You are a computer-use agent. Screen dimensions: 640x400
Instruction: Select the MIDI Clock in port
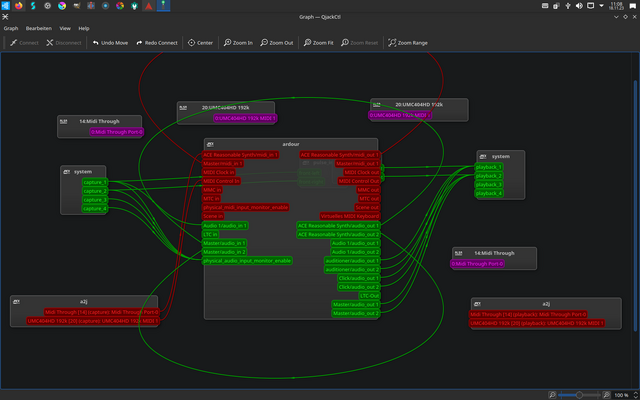pos(219,172)
